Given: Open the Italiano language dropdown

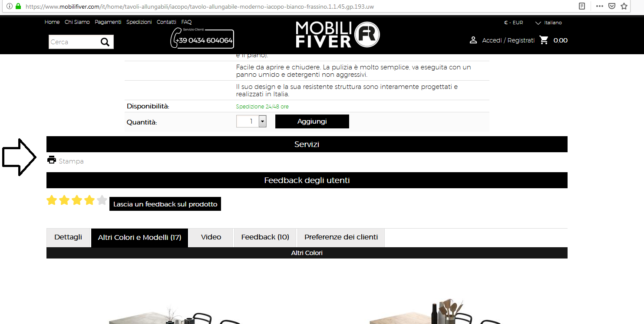Looking at the screenshot, I should tap(548, 23).
